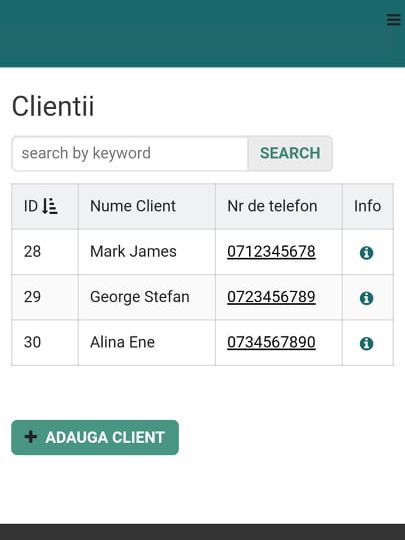Click the SEARCH button
405x540 pixels.
click(x=290, y=153)
